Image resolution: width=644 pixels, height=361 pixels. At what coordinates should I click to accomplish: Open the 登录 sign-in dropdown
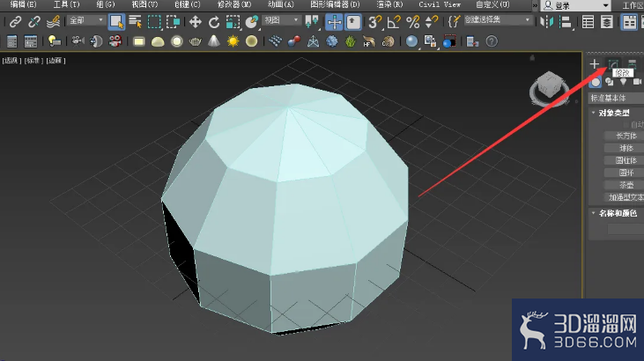tap(576, 5)
